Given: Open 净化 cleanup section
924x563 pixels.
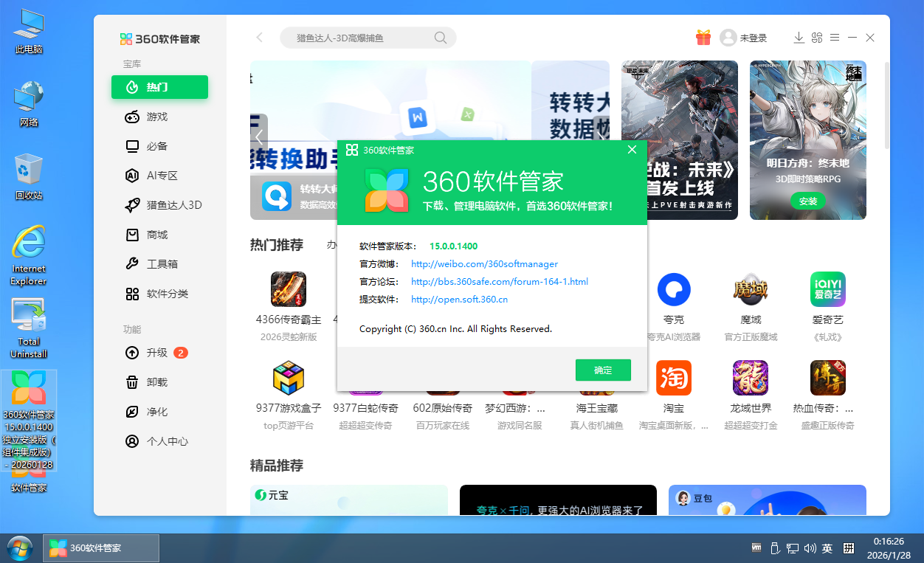Looking at the screenshot, I should pos(156,412).
